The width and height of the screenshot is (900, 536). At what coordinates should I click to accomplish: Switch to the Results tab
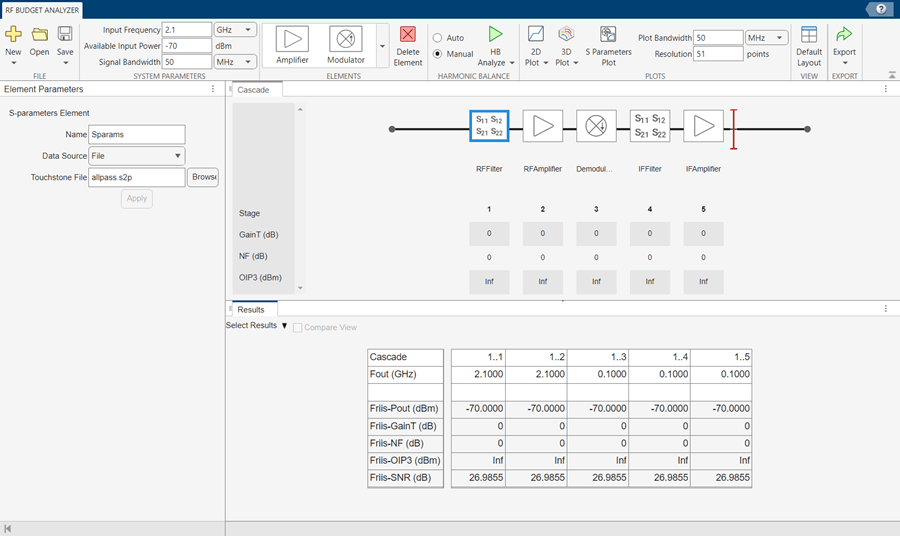(x=251, y=310)
